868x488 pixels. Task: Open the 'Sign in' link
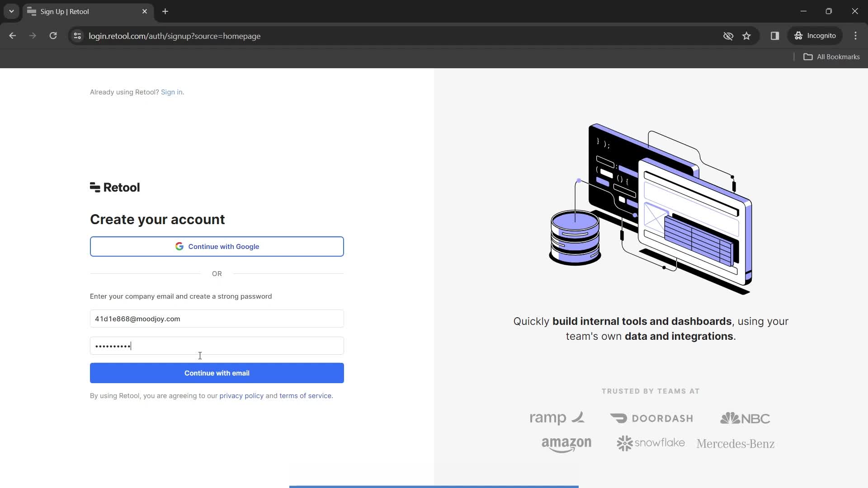coord(171,92)
